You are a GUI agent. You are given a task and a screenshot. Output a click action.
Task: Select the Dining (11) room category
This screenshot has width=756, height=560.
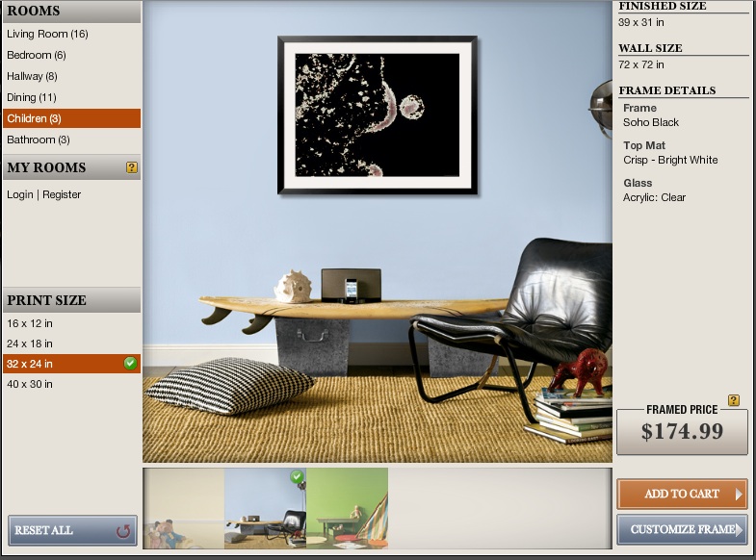point(32,97)
